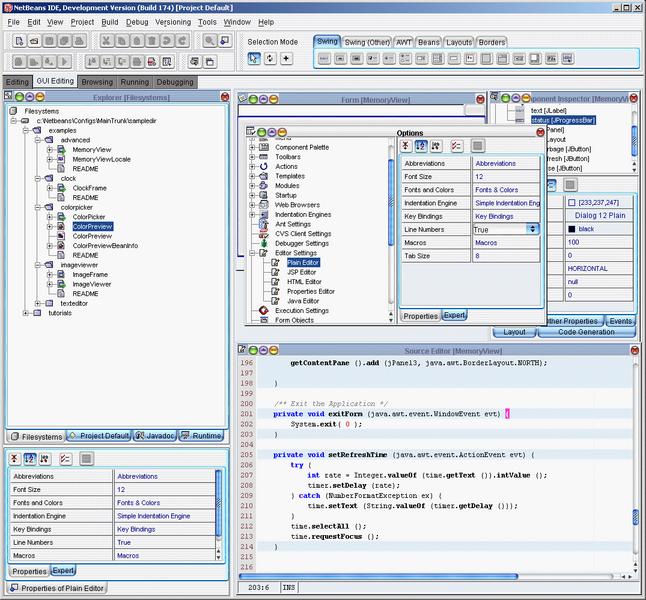The height and width of the screenshot is (600, 646).
Task: Collapse the Editor Settings node in Options
Action: click(x=252, y=253)
